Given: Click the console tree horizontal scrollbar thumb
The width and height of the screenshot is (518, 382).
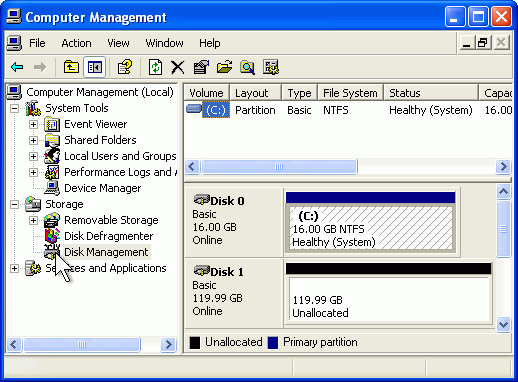Looking at the screenshot, I should coord(82,344).
